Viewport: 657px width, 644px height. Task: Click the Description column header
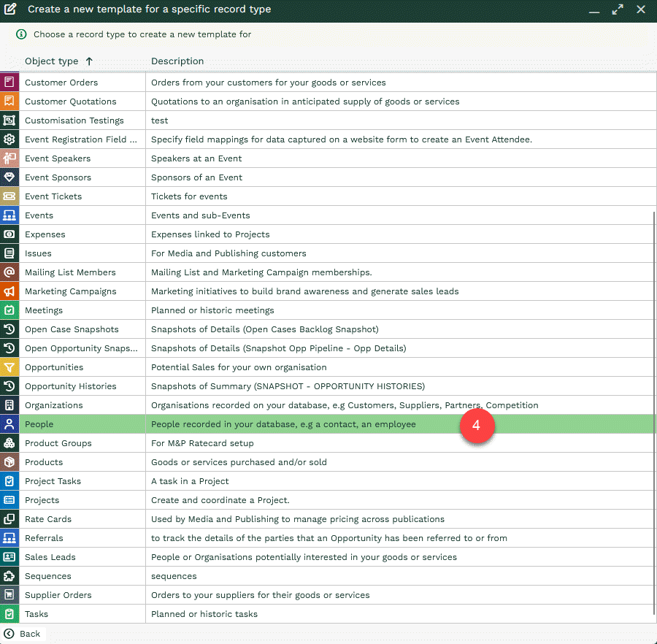tap(177, 61)
